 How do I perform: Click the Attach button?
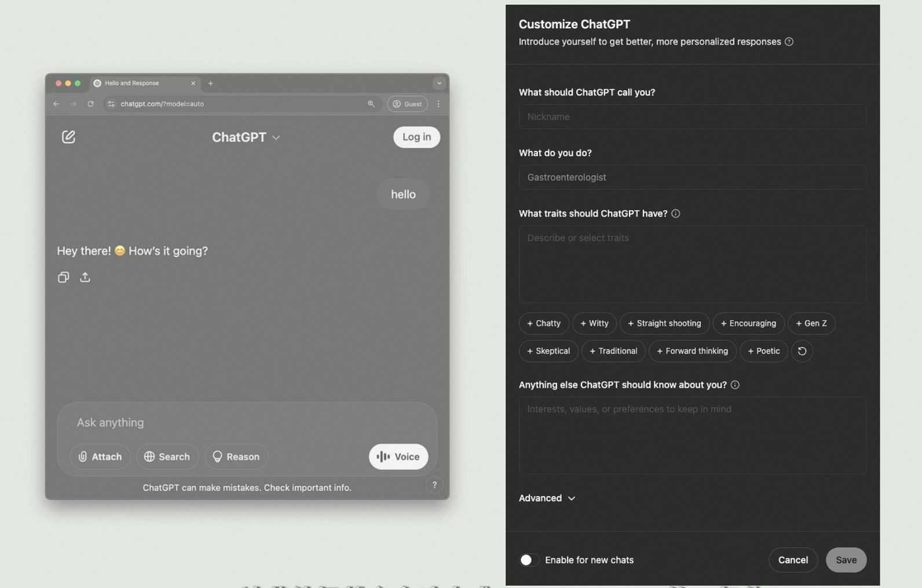pos(100,457)
